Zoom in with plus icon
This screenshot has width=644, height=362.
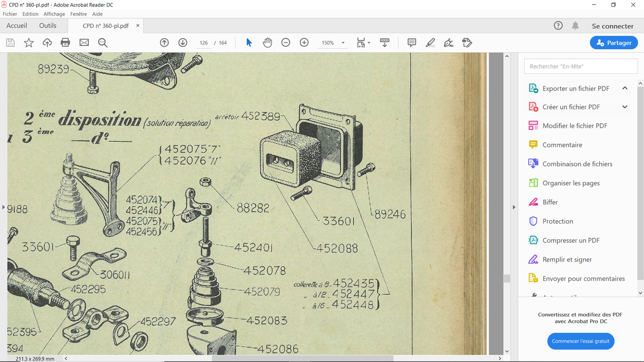[304, 43]
